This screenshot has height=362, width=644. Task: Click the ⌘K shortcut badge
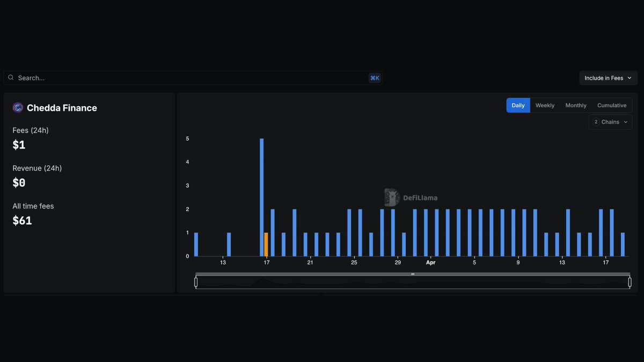point(375,78)
